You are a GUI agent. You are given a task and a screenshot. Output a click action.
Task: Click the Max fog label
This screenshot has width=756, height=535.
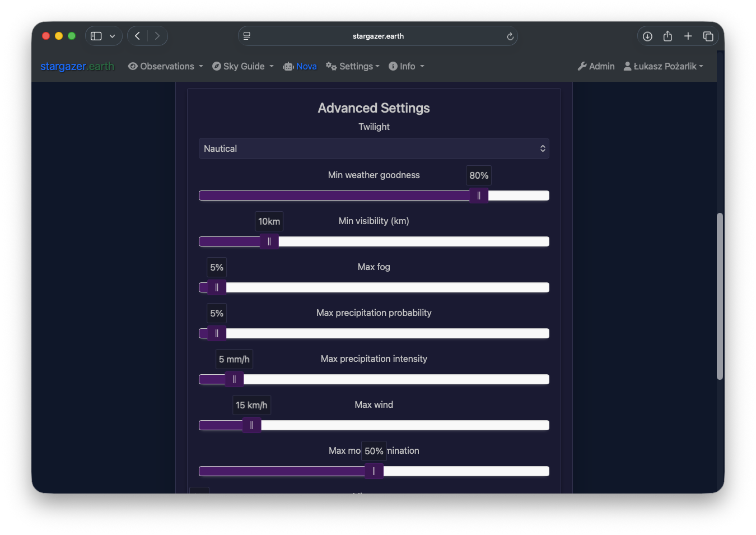coord(374,267)
